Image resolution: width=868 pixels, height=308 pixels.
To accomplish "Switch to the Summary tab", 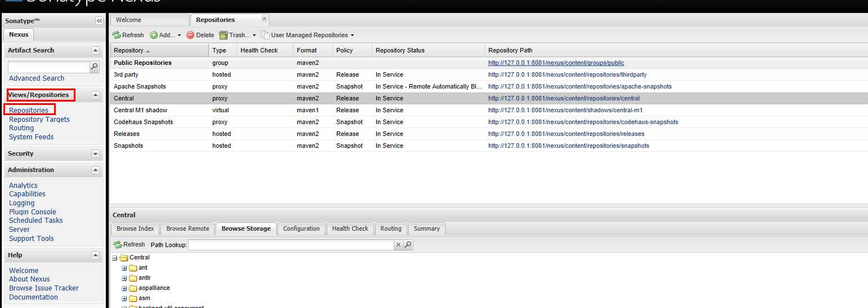I will click(x=426, y=228).
